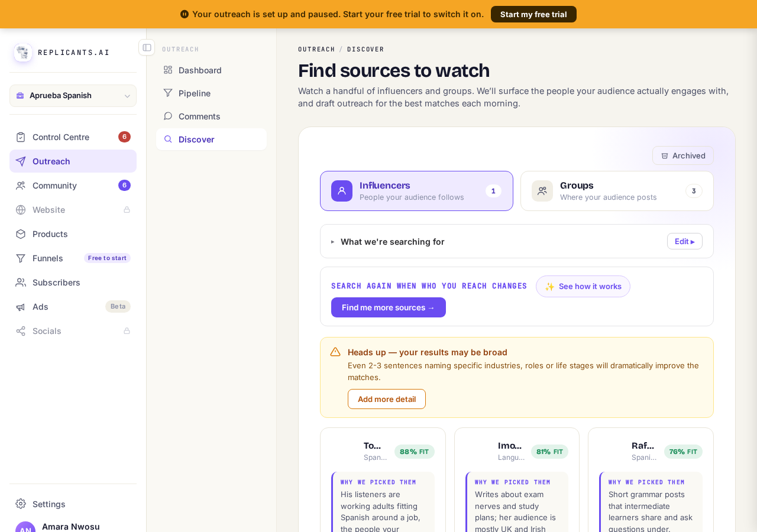Click "Add more detail" in the warning
This screenshot has width=757, height=532.
coord(387,399)
